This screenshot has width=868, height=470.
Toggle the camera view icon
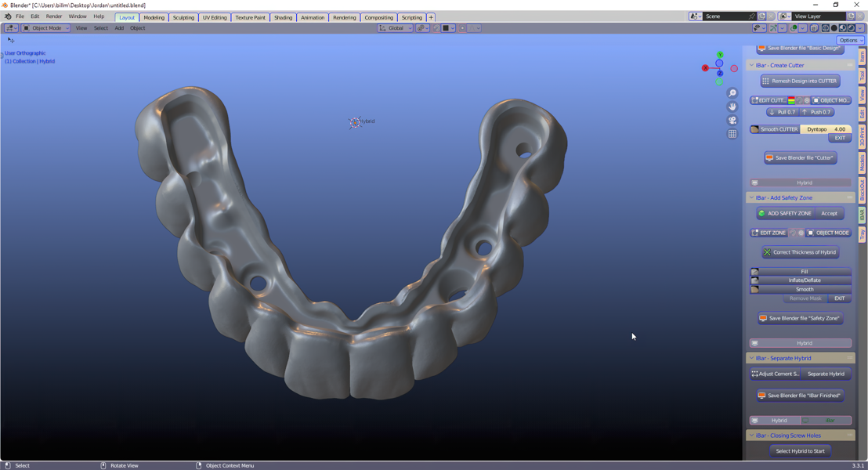[732, 121]
